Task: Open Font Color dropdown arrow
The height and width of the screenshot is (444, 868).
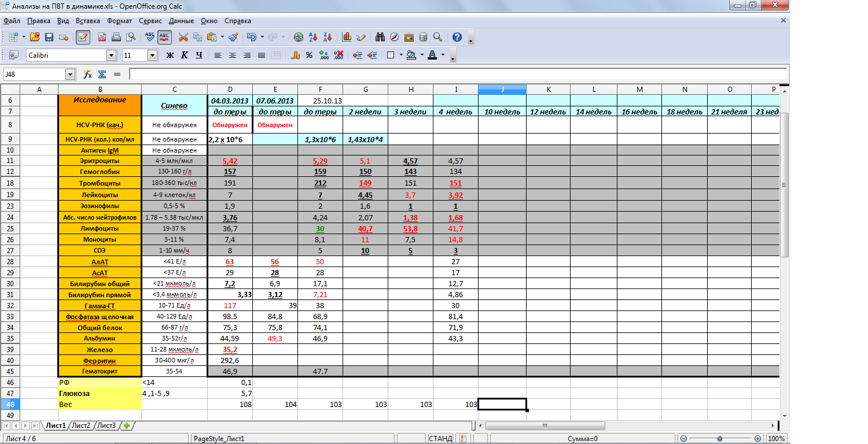Action: [x=443, y=55]
